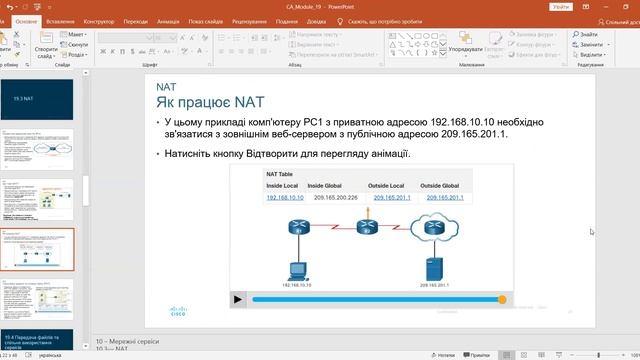
Task: Click the Outside Local 209.165.201.1 link
Action: pyautogui.click(x=392, y=198)
